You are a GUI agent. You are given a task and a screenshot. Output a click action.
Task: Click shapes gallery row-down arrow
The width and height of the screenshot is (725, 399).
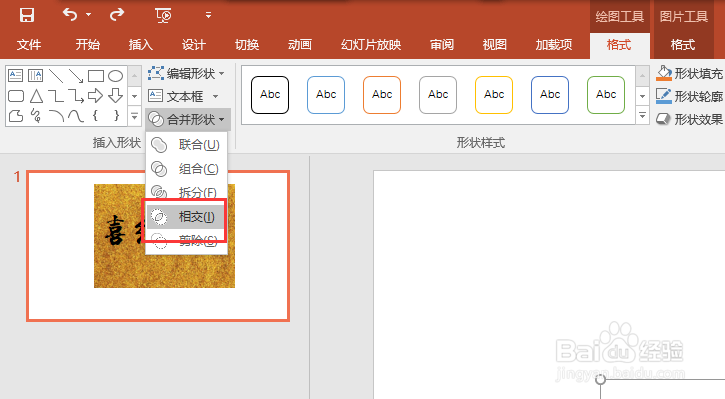(x=135, y=96)
